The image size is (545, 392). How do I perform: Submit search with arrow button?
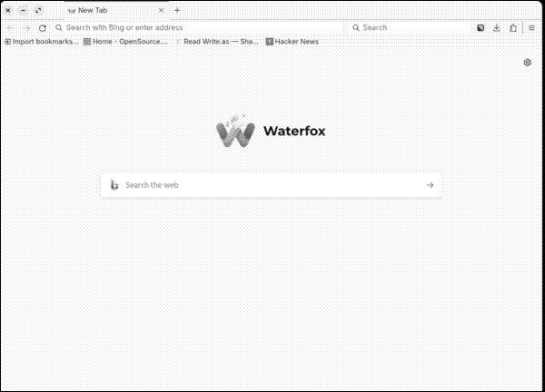pyautogui.click(x=430, y=185)
